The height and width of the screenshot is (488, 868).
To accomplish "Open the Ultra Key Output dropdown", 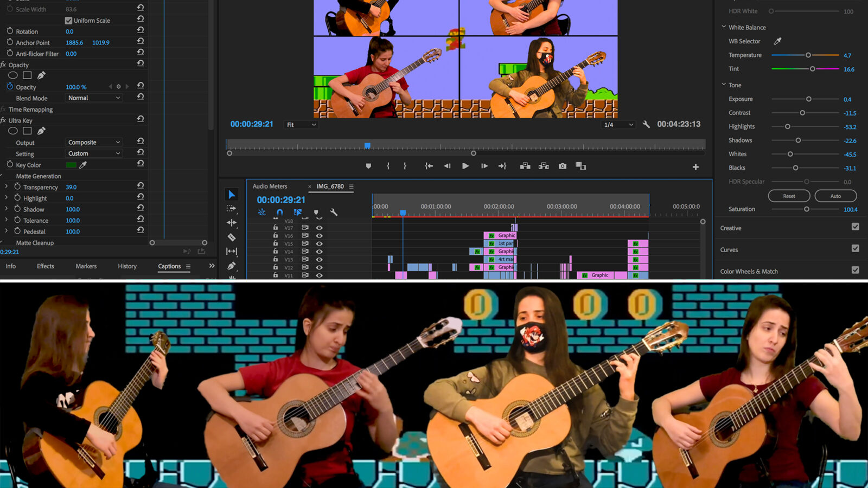I will coord(94,143).
